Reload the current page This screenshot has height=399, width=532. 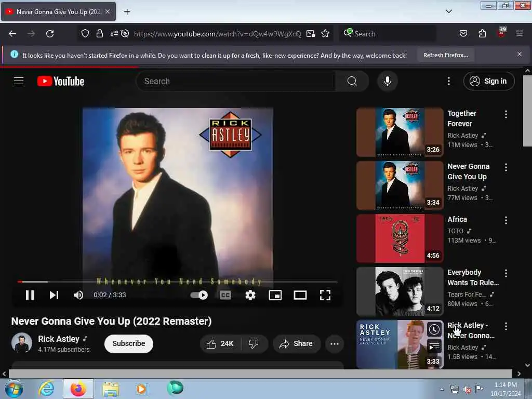tap(50, 34)
